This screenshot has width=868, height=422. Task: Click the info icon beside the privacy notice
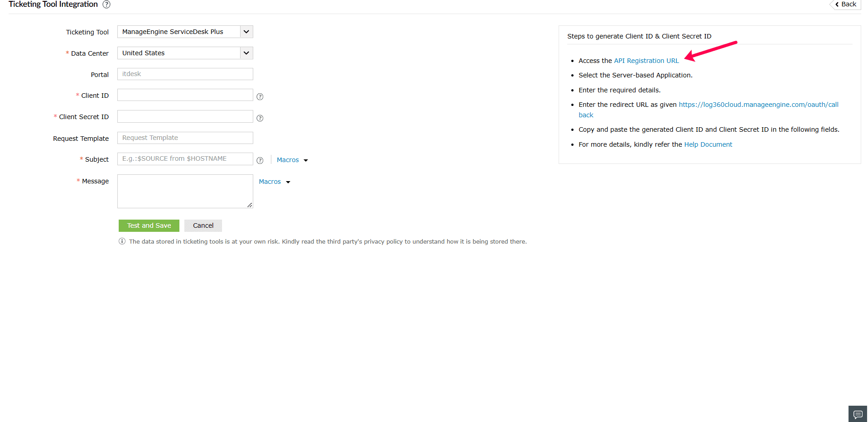[x=122, y=241]
